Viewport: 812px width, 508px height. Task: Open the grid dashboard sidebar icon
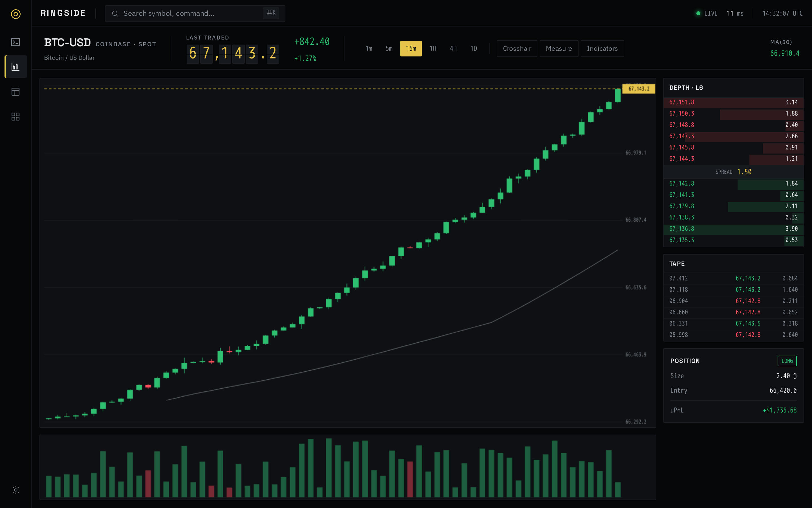tap(16, 117)
